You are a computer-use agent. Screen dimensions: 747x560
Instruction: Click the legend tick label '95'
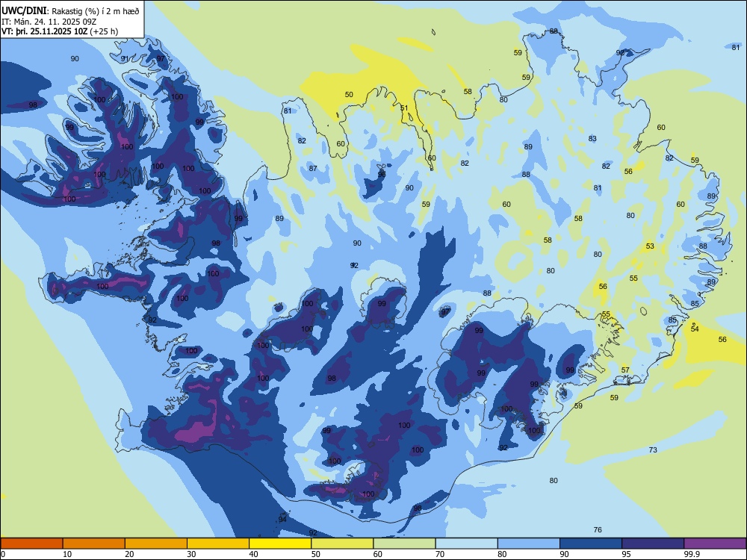[626, 554]
